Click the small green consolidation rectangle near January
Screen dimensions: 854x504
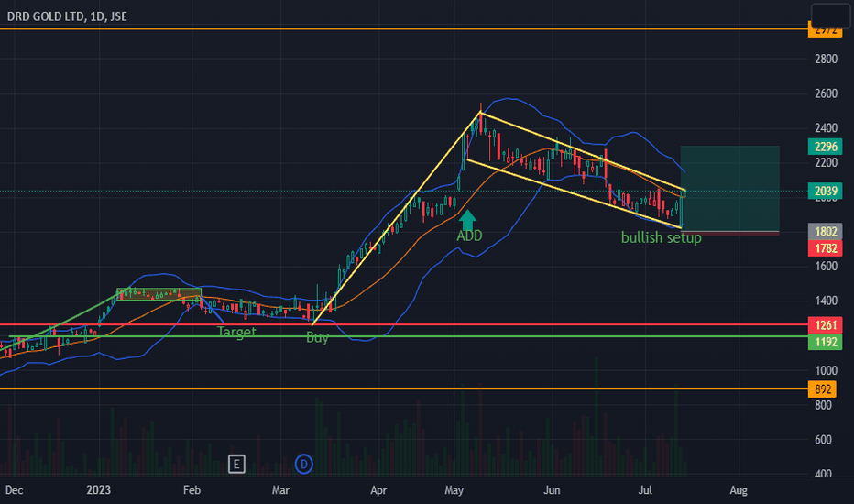pyautogui.click(x=159, y=294)
